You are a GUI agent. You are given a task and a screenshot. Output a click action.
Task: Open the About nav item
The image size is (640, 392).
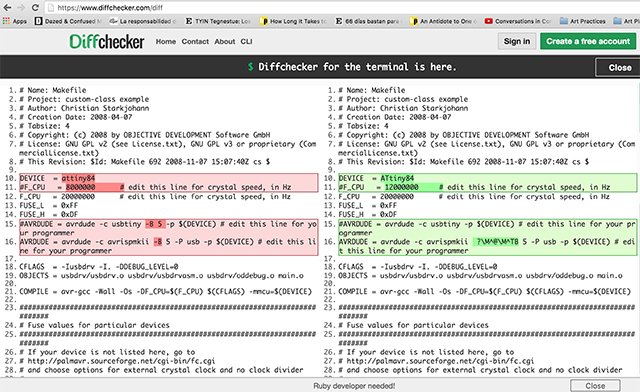point(225,41)
